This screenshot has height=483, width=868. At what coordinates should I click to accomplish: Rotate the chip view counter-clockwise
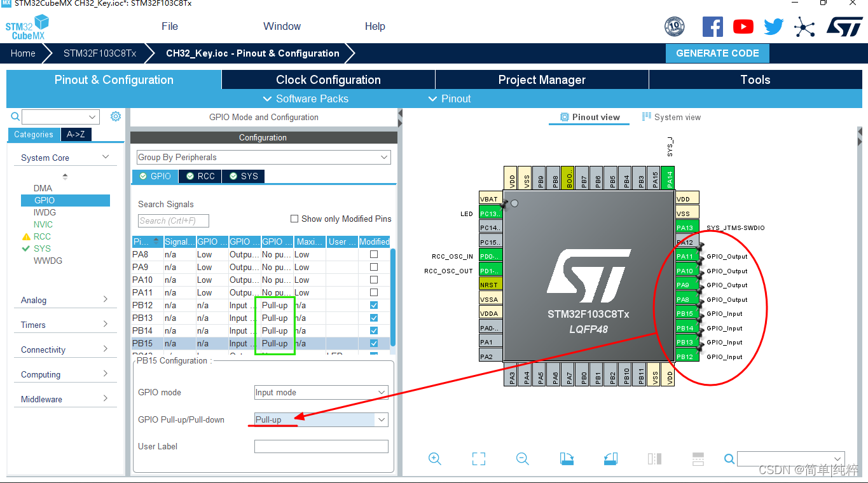610,459
